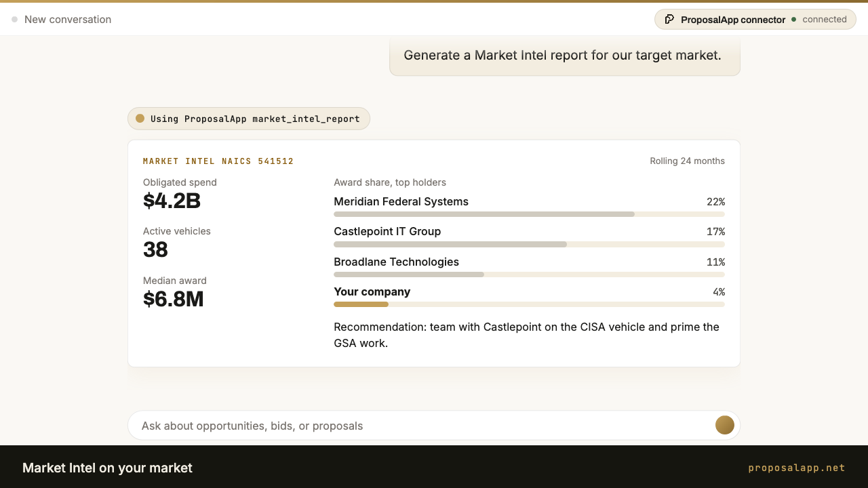Click the $6.8M median award value
868x488 pixels.
tap(173, 299)
